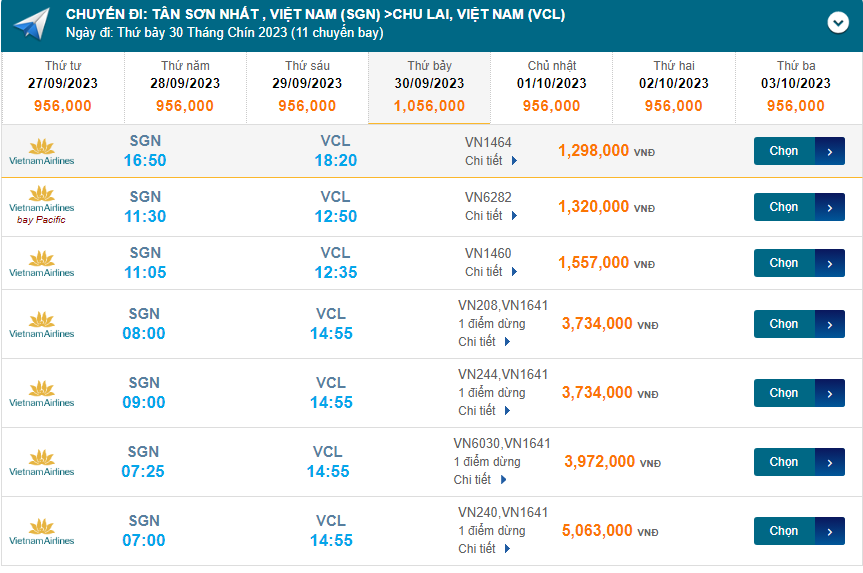This screenshot has width=863, height=573.
Task: Choose the 1,557,000 VNĐ flight with Chọn
Action: click(798, 263)
